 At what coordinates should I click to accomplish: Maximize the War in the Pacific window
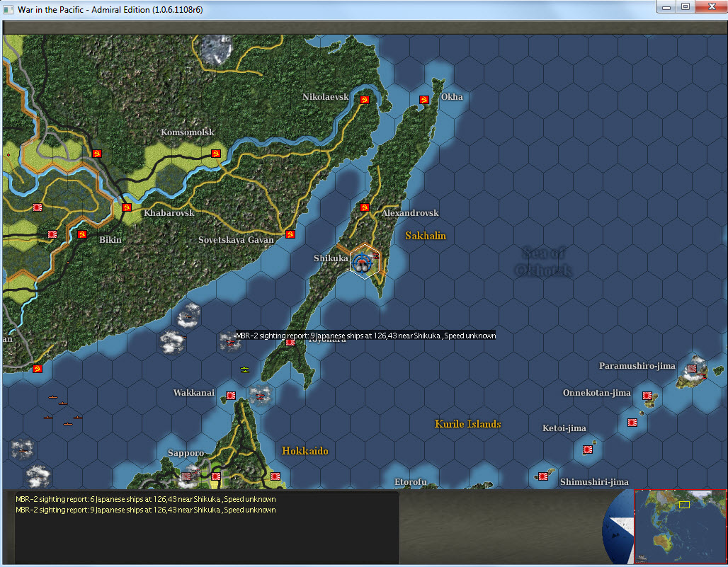pyautogui.click(x=686, y=7)
